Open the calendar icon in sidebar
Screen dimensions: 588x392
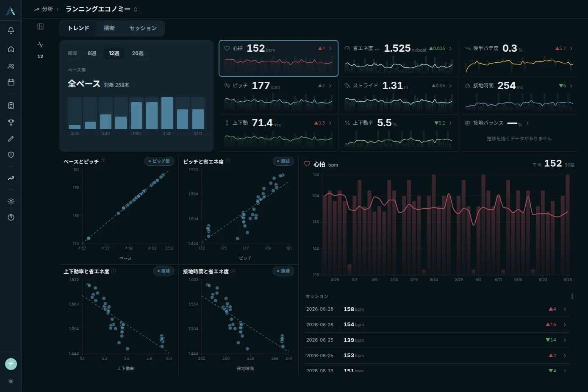point(11,82)
